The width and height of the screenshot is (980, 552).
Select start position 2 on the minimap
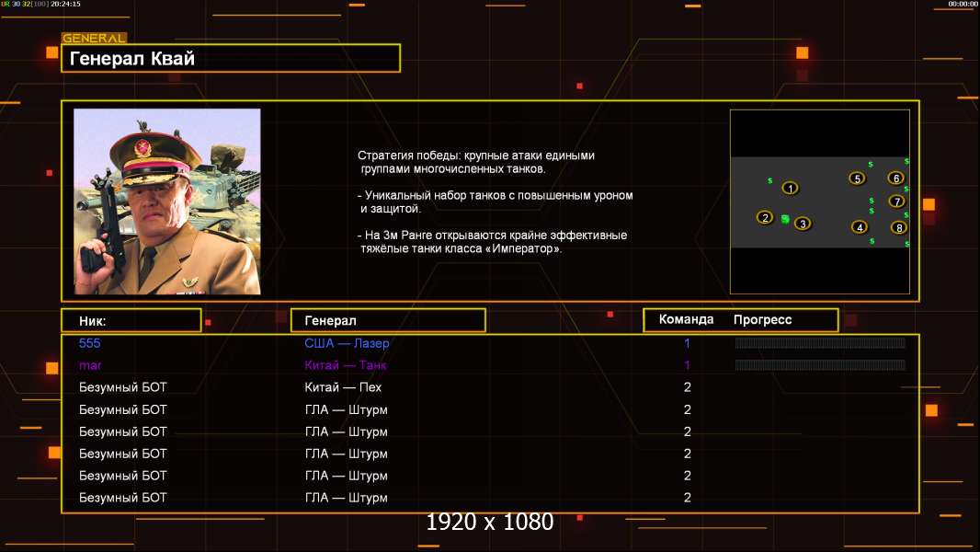(765, 218)
